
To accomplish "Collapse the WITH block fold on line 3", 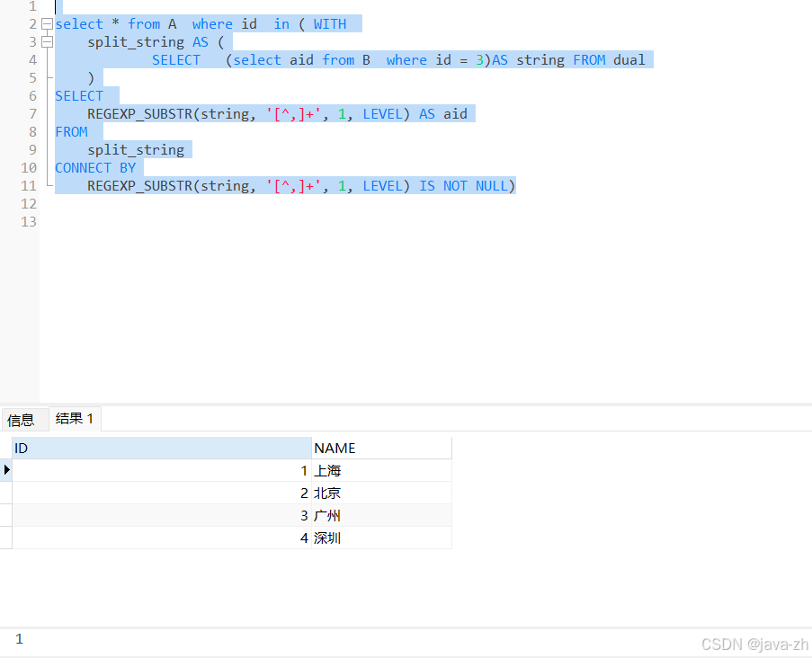I will point(47,42).
